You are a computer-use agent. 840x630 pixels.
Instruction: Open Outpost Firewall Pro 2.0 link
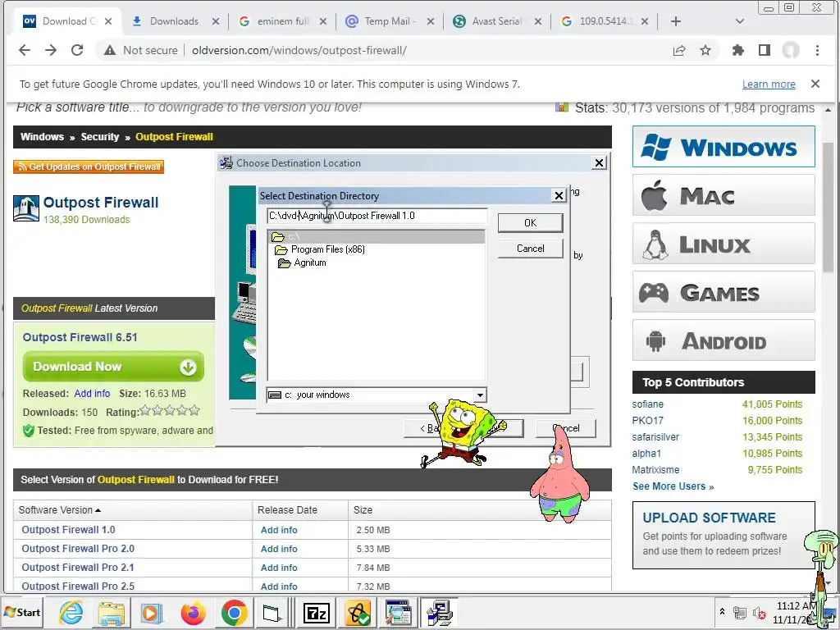(x=78, y=549)
